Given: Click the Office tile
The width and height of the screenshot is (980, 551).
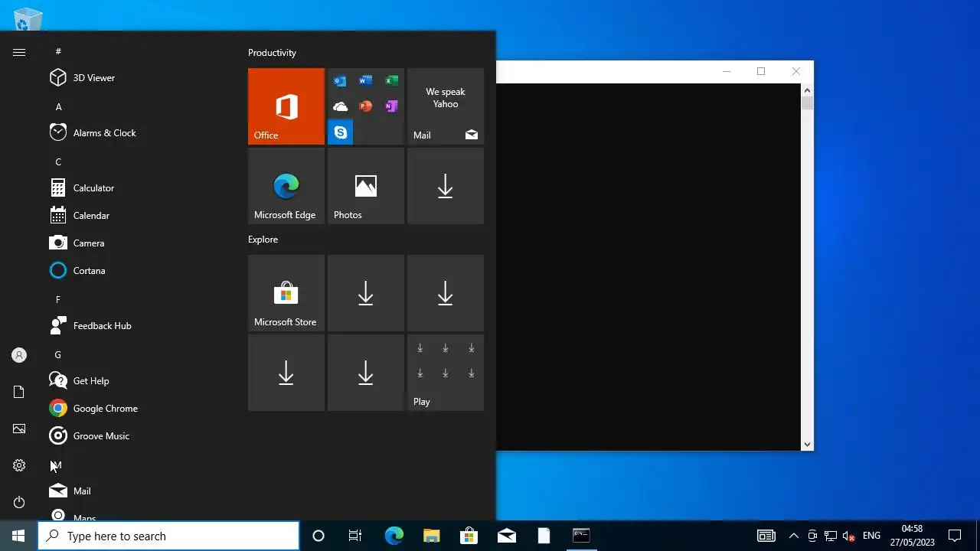Looking at the screenshot, I should 286,106.
